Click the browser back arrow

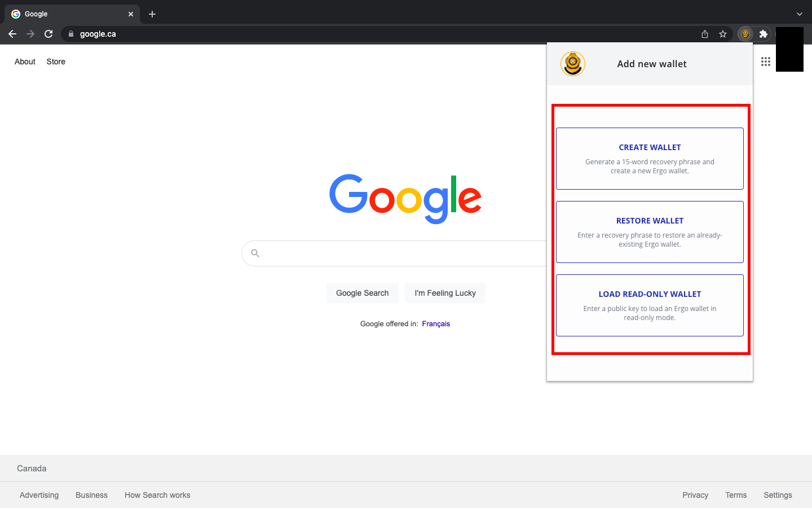click(12, 34)
